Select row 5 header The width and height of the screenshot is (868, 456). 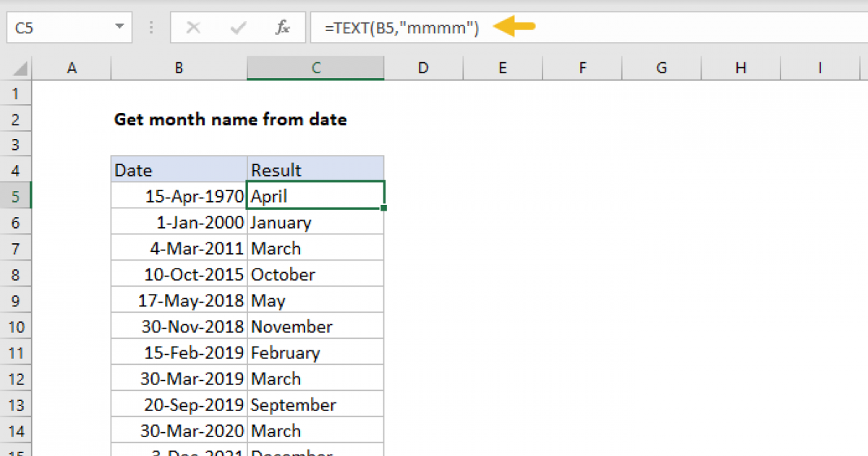[x=17, y=196]
